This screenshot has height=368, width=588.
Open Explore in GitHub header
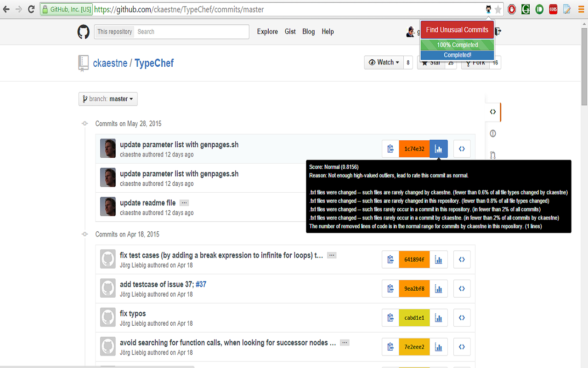click(x=267, y=32)
